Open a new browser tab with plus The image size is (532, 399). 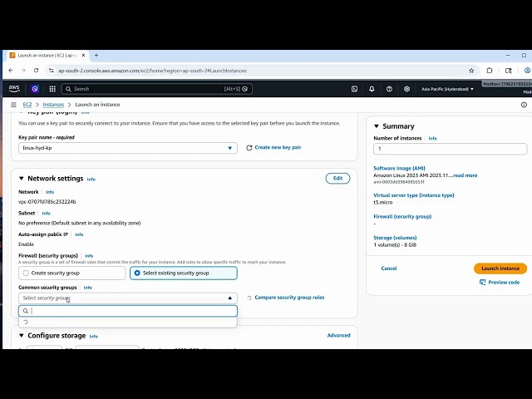point(96,56)
